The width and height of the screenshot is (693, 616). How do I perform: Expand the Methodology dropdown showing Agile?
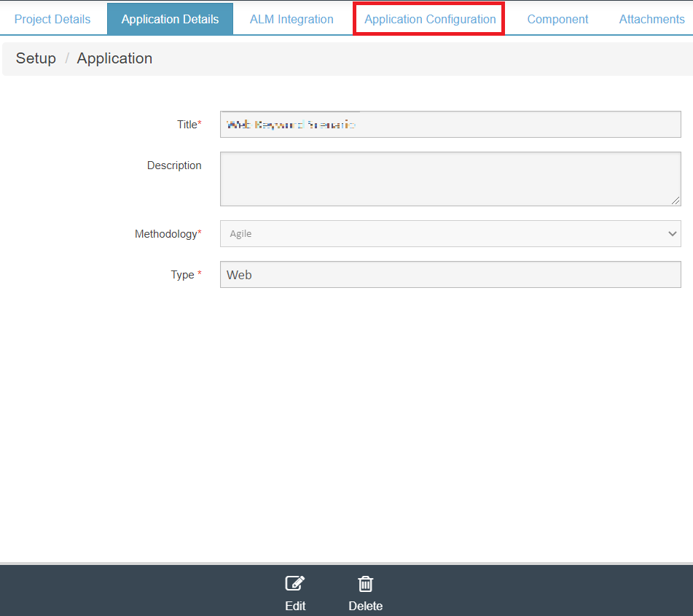pos(450,233)
